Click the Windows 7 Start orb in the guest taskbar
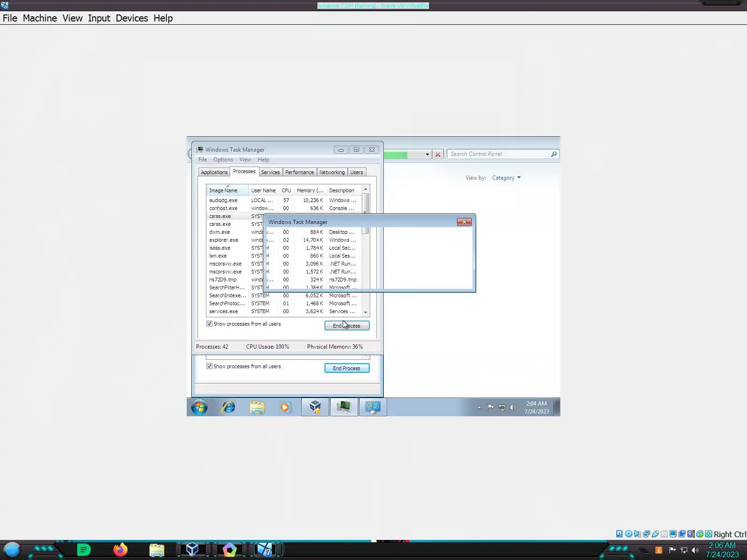747x560 pixels. coord(199,407)
